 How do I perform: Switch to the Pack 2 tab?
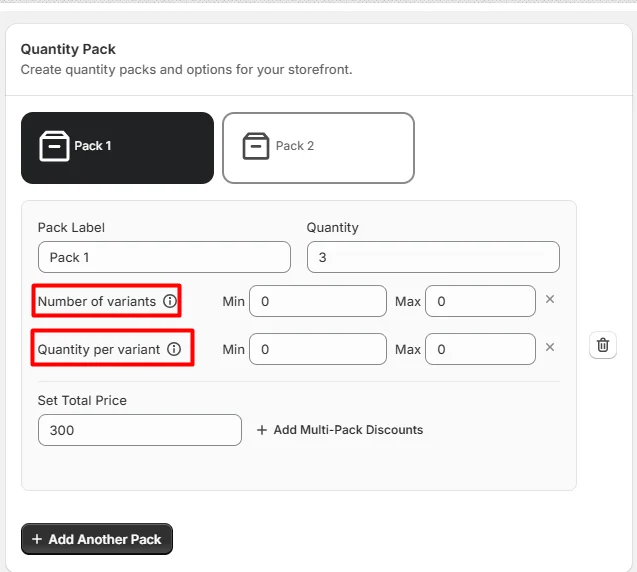(x=318, y=148)
